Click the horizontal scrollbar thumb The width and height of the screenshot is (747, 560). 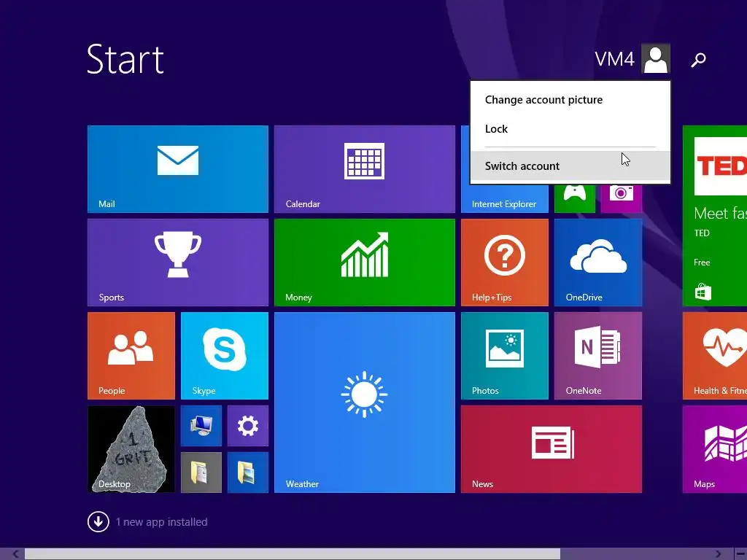coord(293,554)
